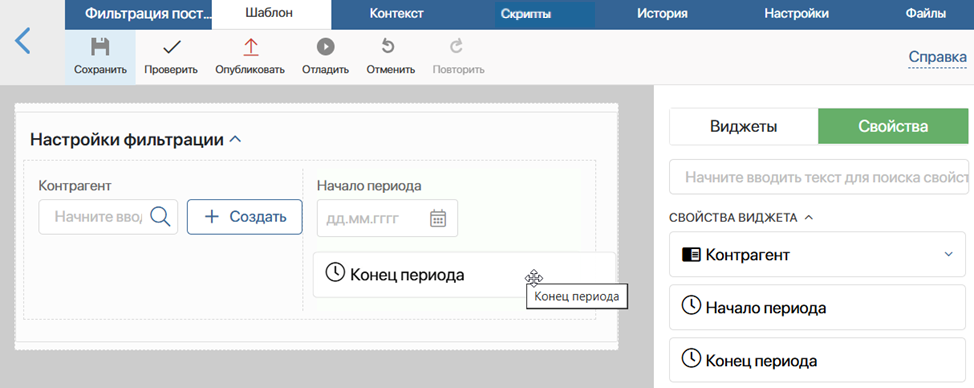
Task: Expand the Контрагент property dropdown
Action: click(x=948, y=254)
